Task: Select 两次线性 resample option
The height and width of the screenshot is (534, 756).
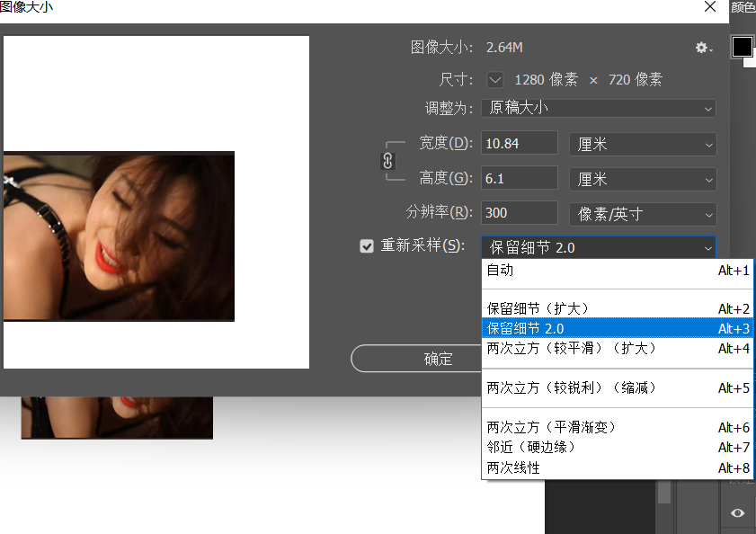Action: click(x=618, y=467)
